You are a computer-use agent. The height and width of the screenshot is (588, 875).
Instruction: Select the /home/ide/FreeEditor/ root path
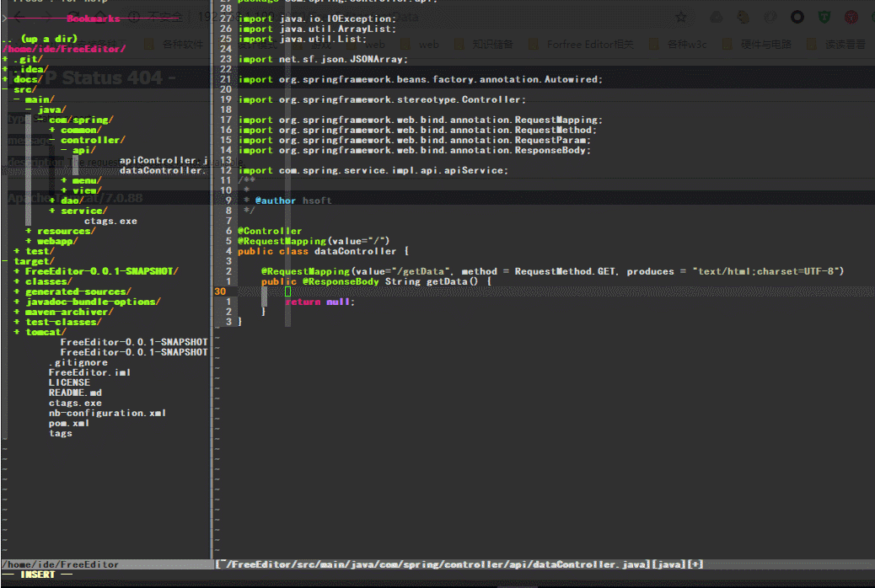tap(64, 49)
